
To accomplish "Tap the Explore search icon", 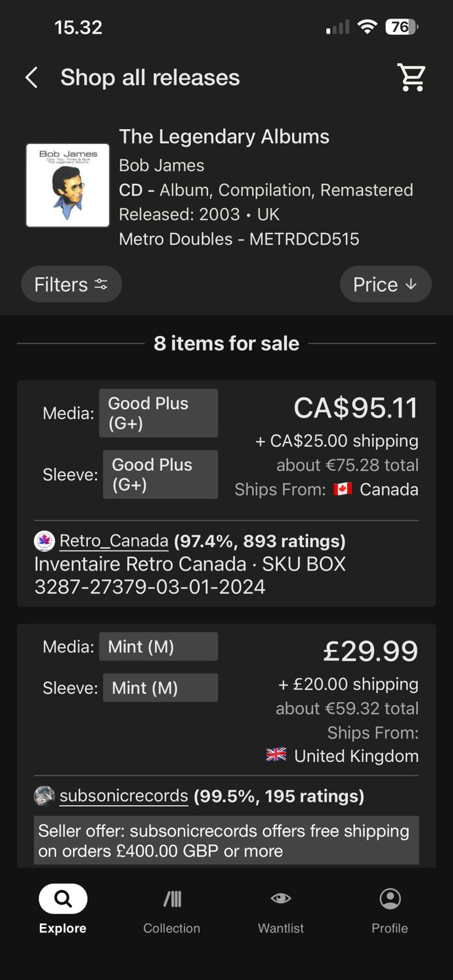I will pos(62,898).
